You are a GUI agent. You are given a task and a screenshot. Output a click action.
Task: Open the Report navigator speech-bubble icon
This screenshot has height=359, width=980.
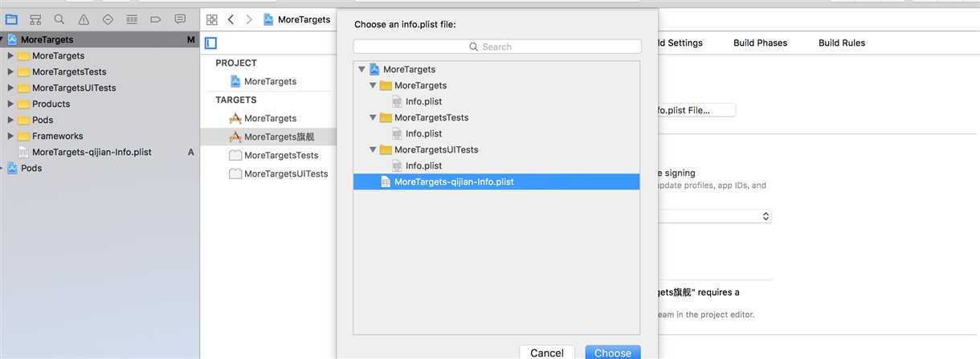[180, 18]
